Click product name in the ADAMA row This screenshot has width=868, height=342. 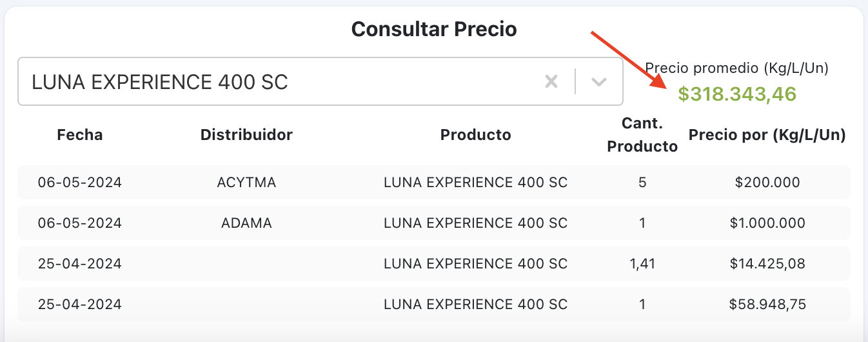tap(475, 223)
